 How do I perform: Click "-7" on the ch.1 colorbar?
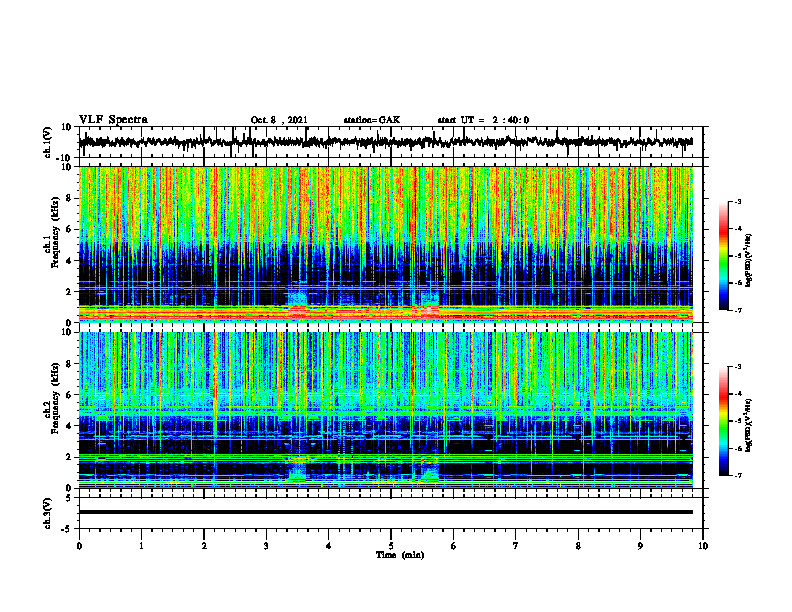click(x=737, y=310)
